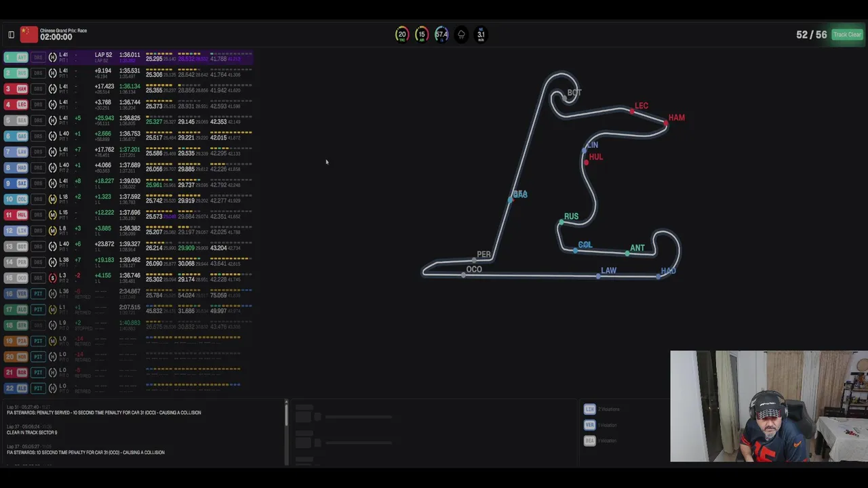Click GAS sector three mini-sector bar
Viewport: 868px width, 488px height.
point(231,132)
